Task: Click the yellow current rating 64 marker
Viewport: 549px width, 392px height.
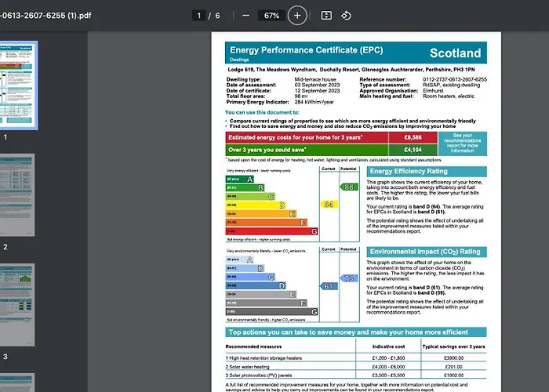Action: point(329,205)
